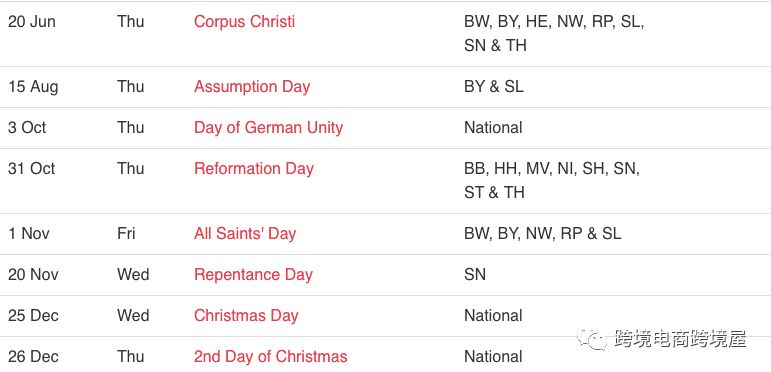The image size is (771, 372).
Task: Open the All Saints' Day link
Action: click(245, 233)
